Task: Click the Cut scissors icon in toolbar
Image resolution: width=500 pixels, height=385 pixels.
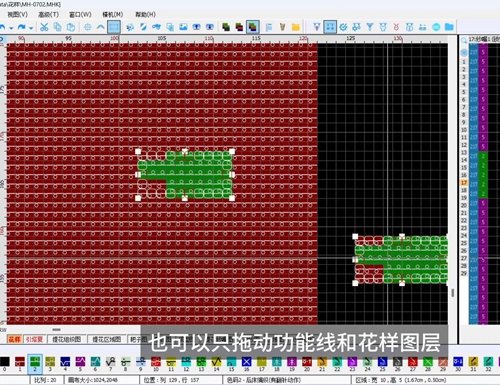Action: (x=44, y=27)
